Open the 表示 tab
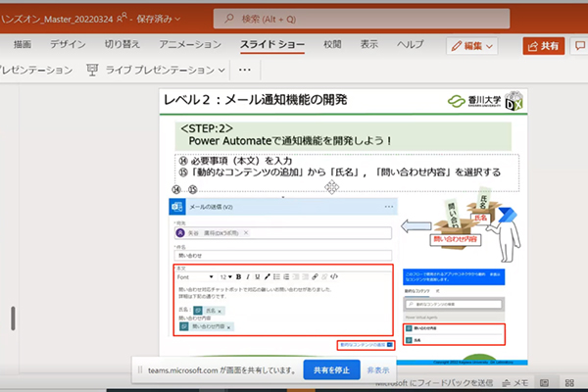588x392 pixels. point(369,45)
